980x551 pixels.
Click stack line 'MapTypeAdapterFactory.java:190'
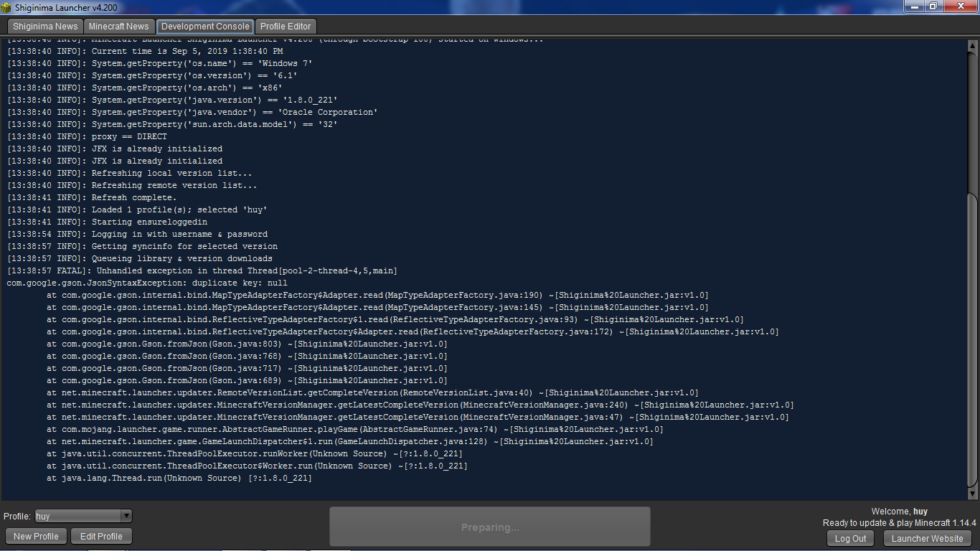coord(378,295)
